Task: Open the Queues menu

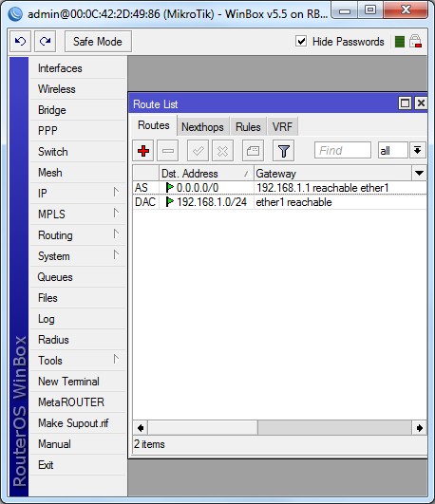Action: tap(78, 277)
